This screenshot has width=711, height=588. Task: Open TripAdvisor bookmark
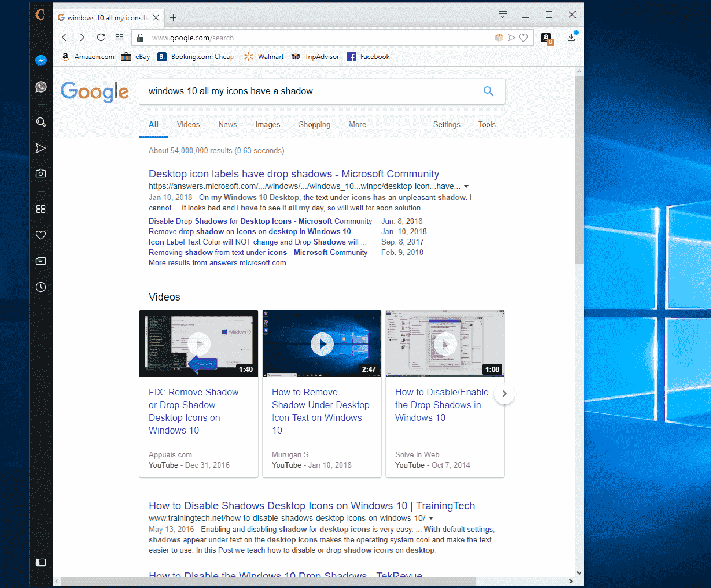(315, 57)
